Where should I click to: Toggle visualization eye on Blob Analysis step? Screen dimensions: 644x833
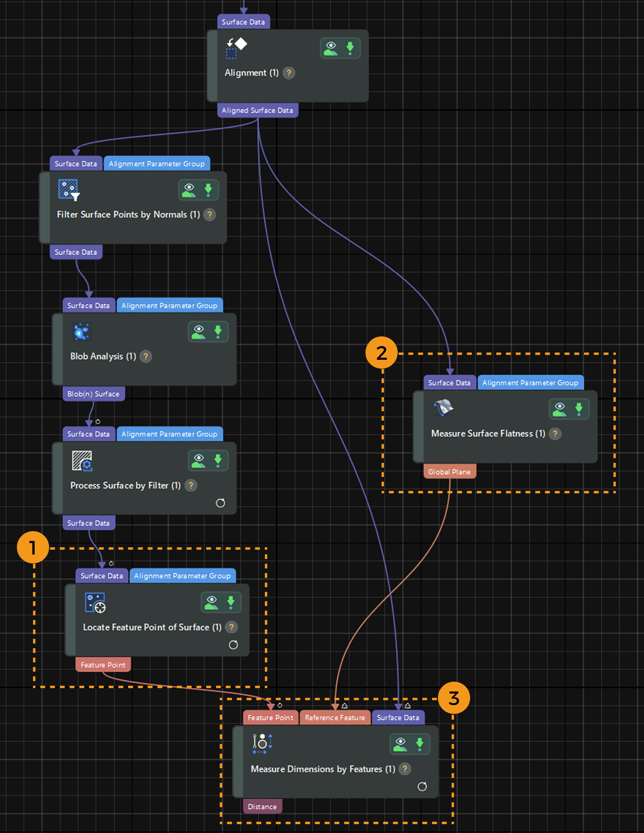click(x=198, y=332)
